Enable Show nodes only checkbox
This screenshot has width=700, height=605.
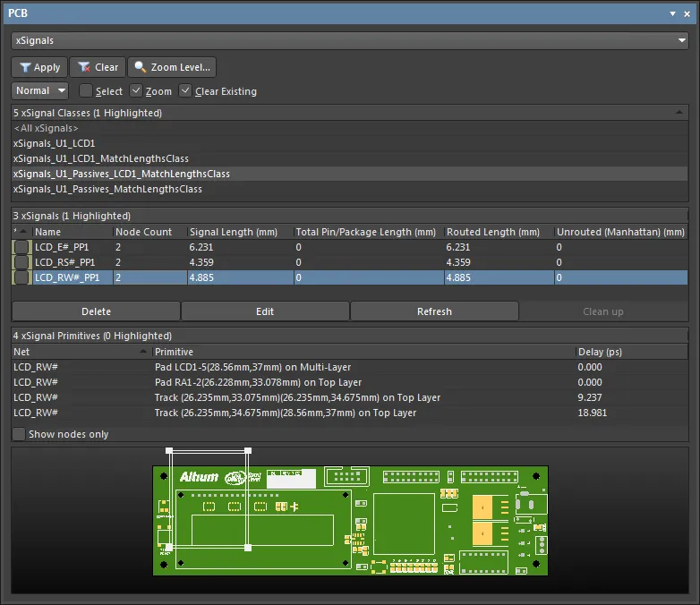[20, 434]
